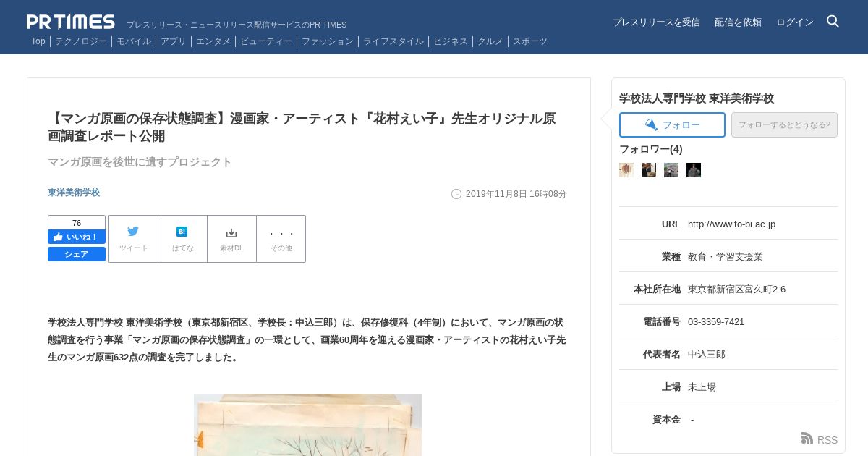This screenshot has width=868, height=456.
Task: Click the Facebook いいね！ button
Action: (77, 237)
